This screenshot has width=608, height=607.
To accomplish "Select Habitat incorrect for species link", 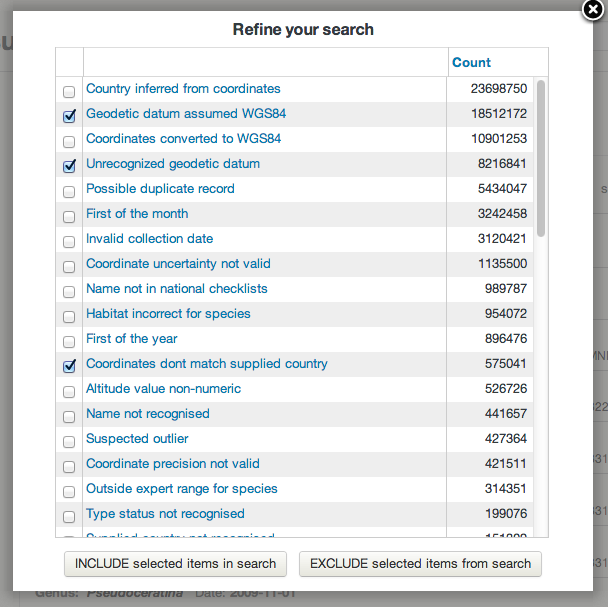I will 168,314.
